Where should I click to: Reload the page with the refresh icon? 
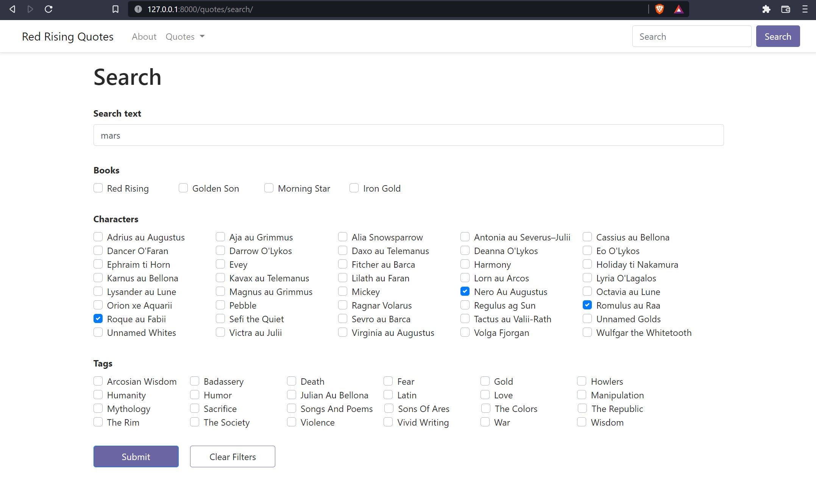tap(48, 9)
